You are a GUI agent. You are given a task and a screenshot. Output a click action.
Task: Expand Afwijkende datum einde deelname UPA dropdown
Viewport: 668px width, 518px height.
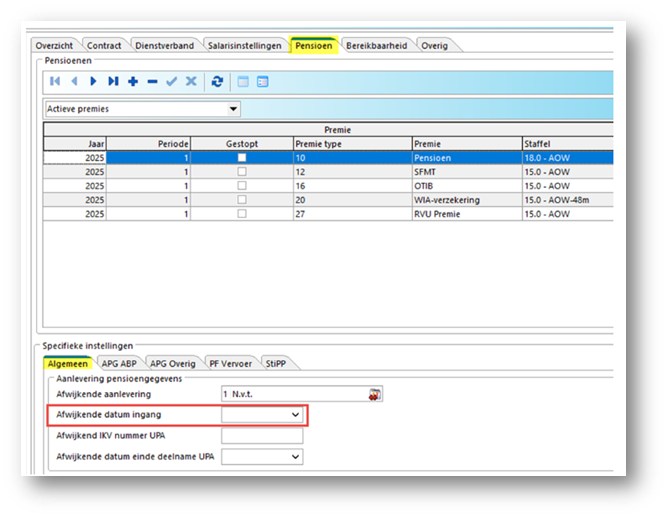295,457
